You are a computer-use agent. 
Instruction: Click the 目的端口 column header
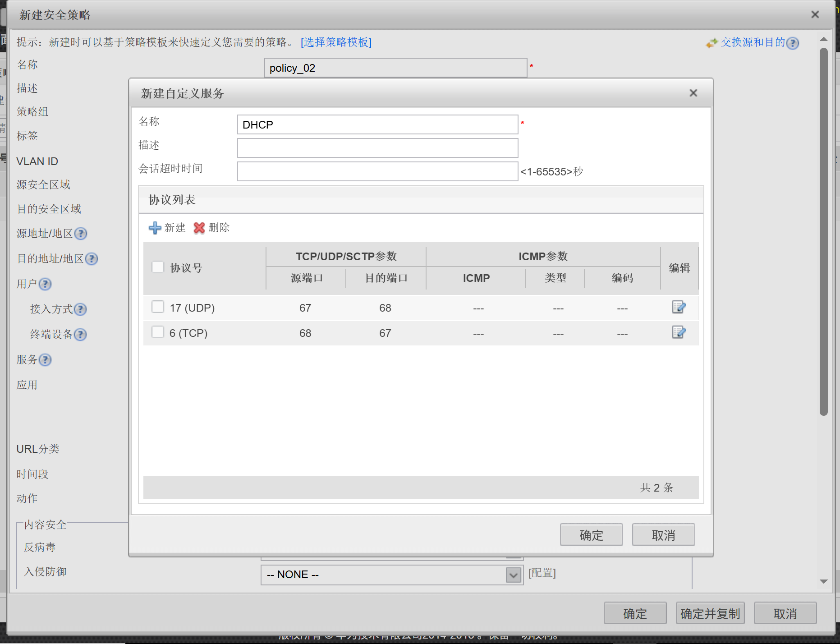pyautogui.click(x=386, y=278)
